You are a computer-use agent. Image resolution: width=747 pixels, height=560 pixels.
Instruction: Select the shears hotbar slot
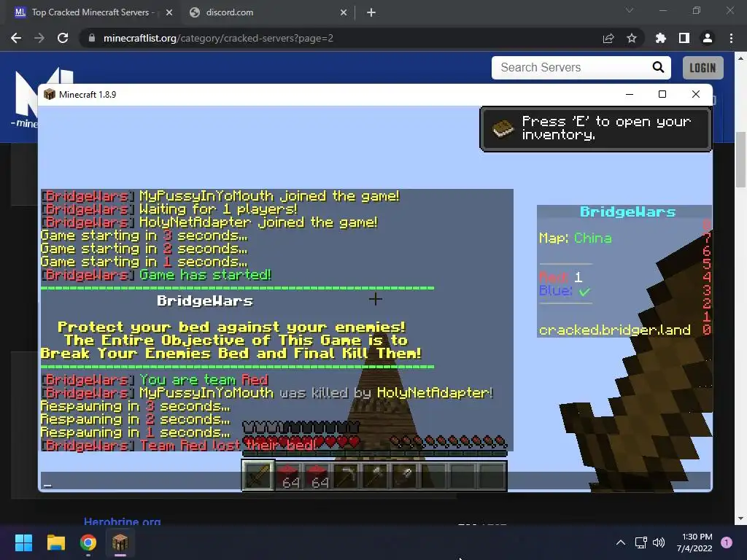(x=404, y=475)
